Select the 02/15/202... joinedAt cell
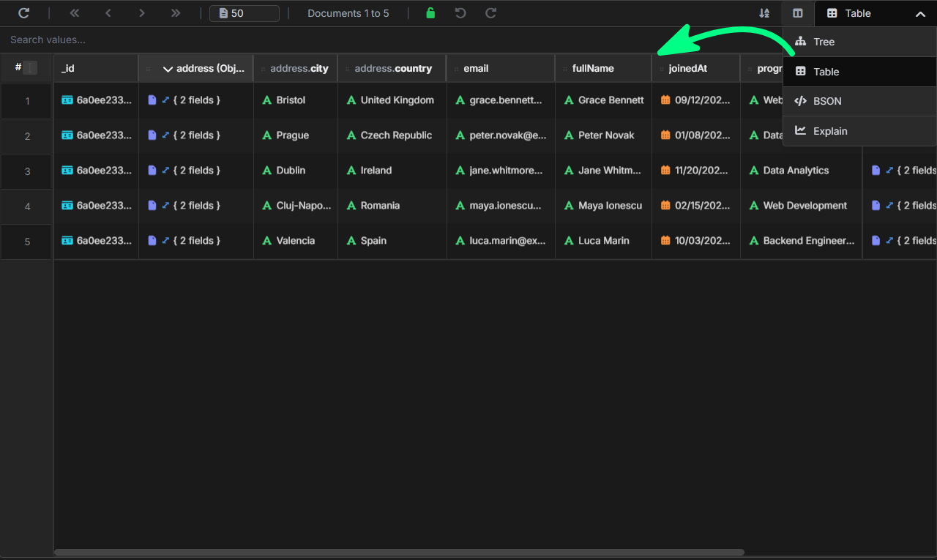Image resolution: width=937 pixels, height=560 pixels. [x=696, y=206]
